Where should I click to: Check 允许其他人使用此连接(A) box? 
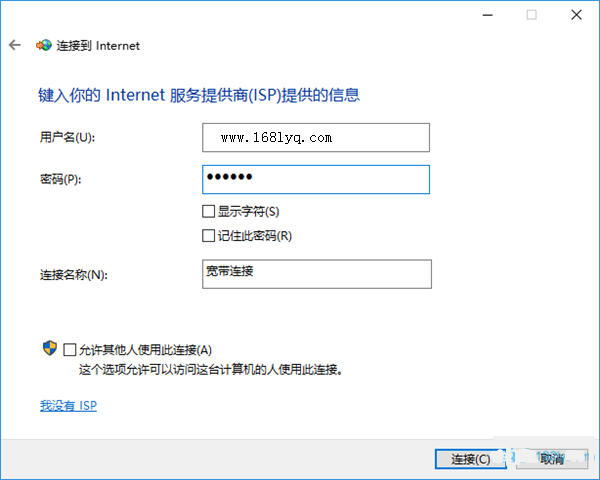click(x=70, y=349)
